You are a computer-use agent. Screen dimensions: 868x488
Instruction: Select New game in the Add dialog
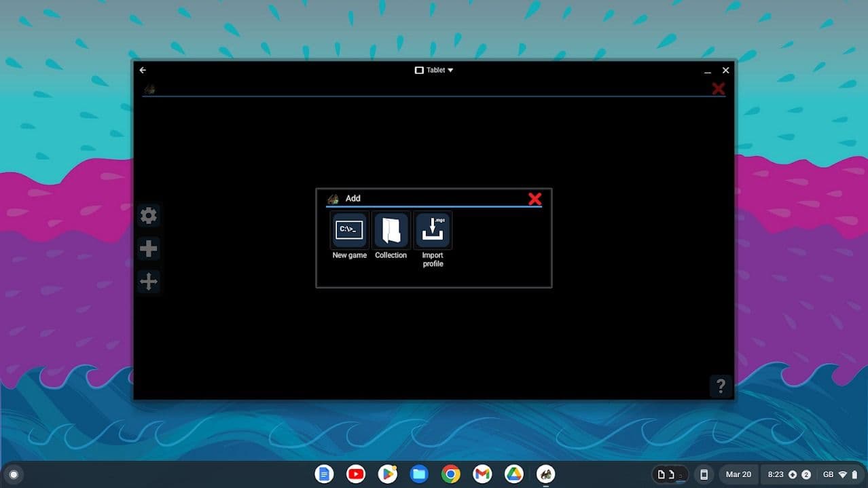click(x=348, y=229)
